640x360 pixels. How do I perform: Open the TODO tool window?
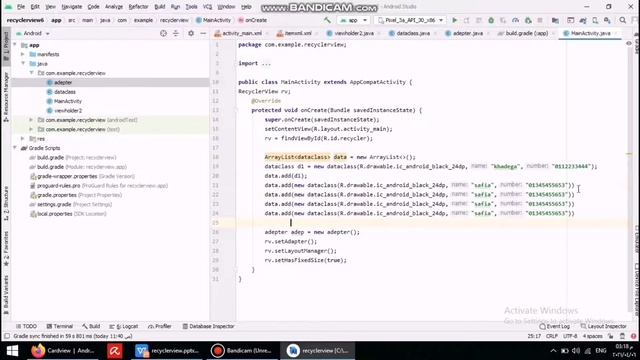tap(27, 326)
